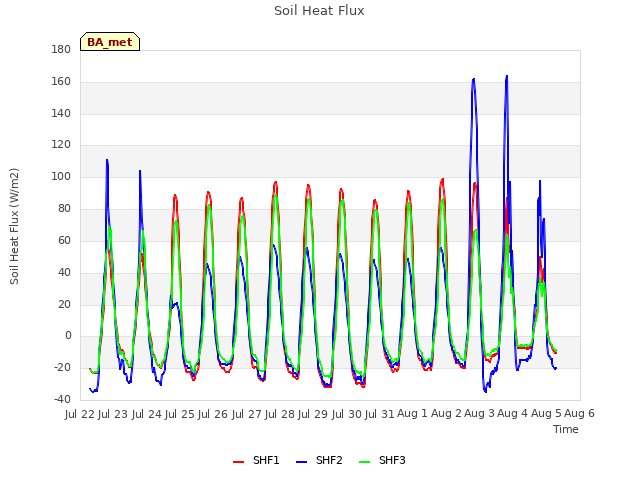Screen dimensions: 640x480
Task: Click the Jul 24 x-axis tick label
Action: pos(146,414)
